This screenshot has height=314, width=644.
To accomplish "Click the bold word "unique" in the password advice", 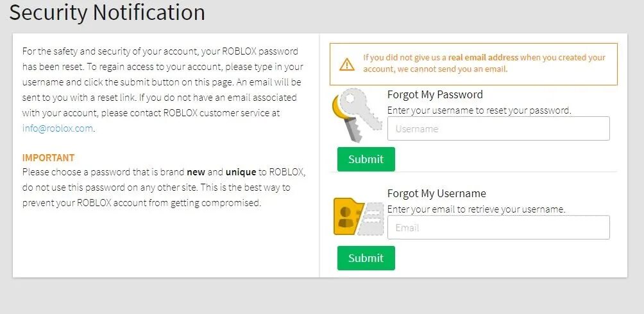I will click(241, 173).
